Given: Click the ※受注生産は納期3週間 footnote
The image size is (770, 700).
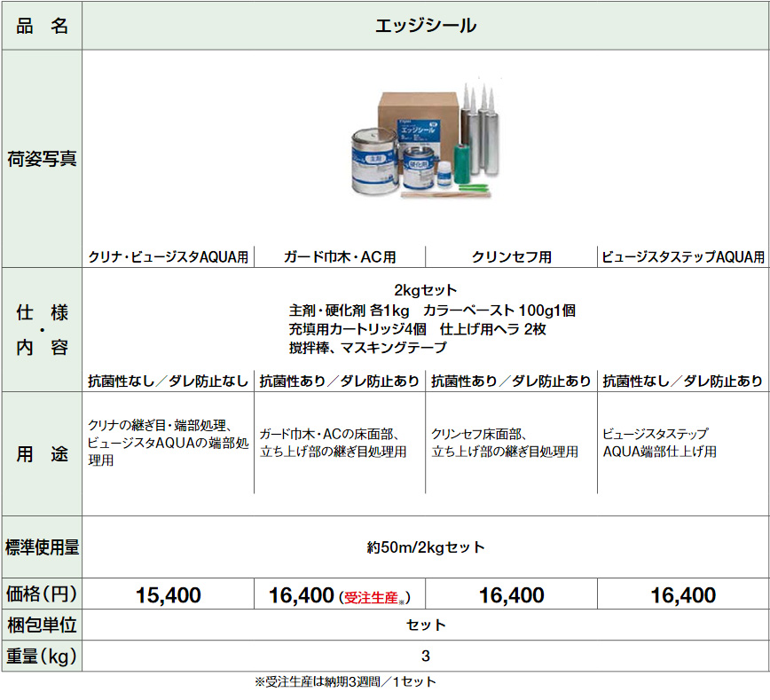Looking at the screenshot, I should (x=345, y=682).
